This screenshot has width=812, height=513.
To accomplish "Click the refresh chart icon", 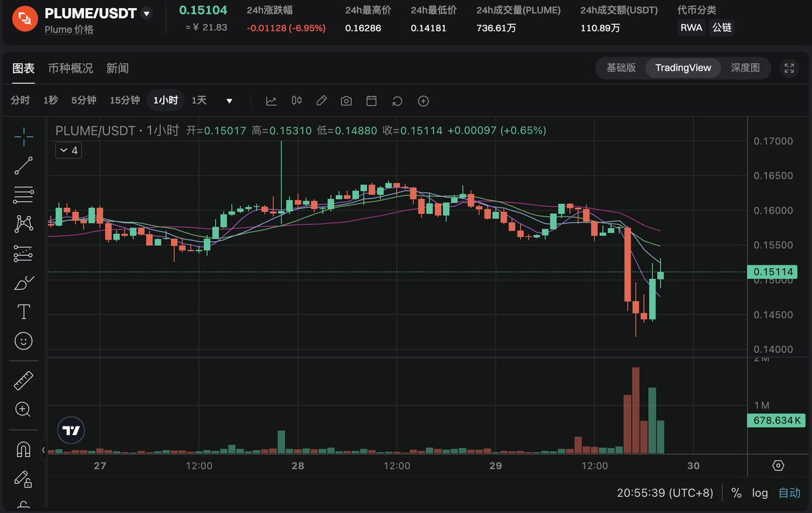I will [398, 101].
